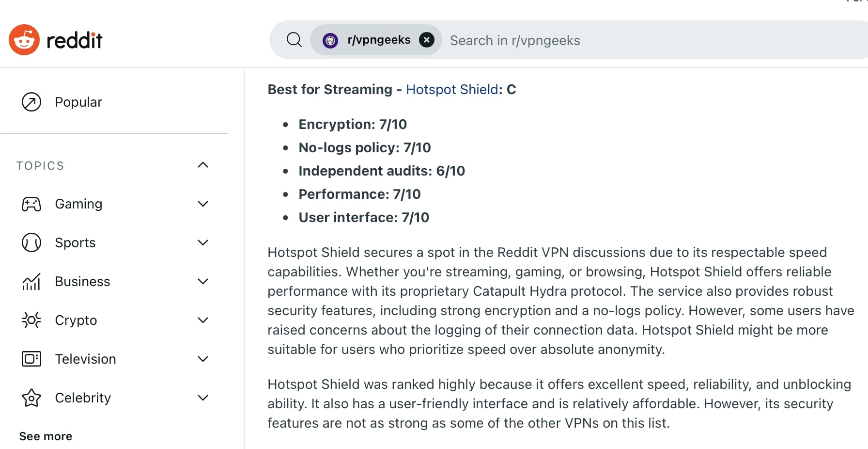The image size is (868, 449).
Task: Click the search magnifier icon
Action: tap(294, 40)
